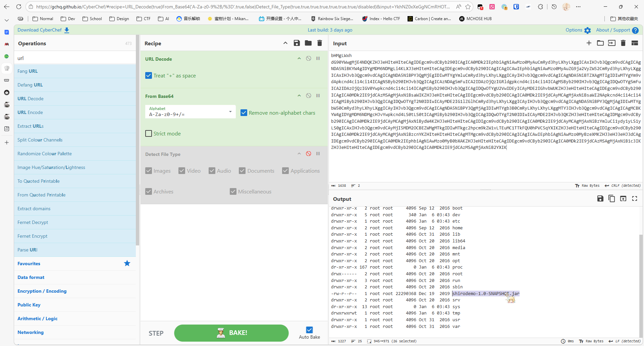
Task: Expand the Encryption / Encoding category
Action: 42,291
